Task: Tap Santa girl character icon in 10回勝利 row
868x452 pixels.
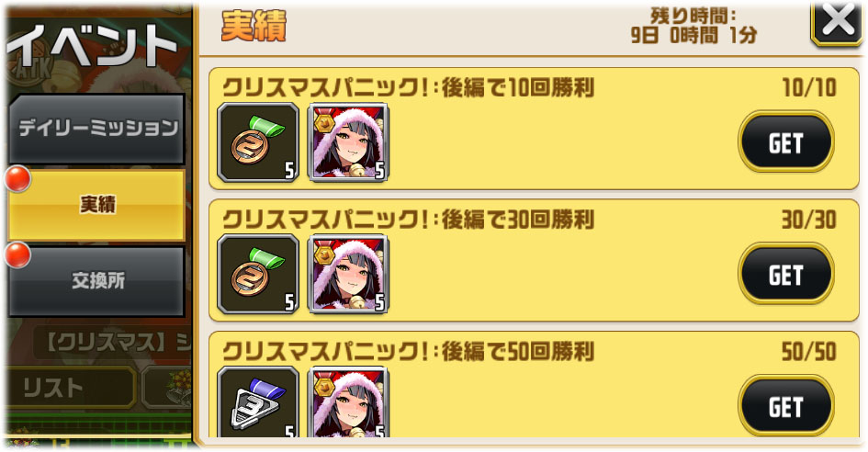Action: coord(348,142)
